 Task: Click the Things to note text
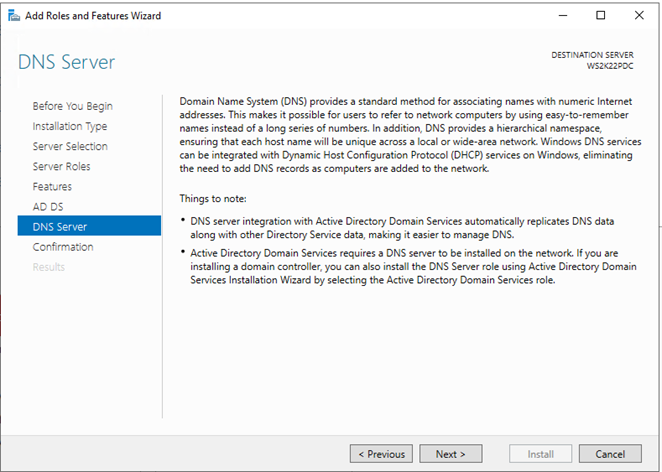[x=213, y=198]
